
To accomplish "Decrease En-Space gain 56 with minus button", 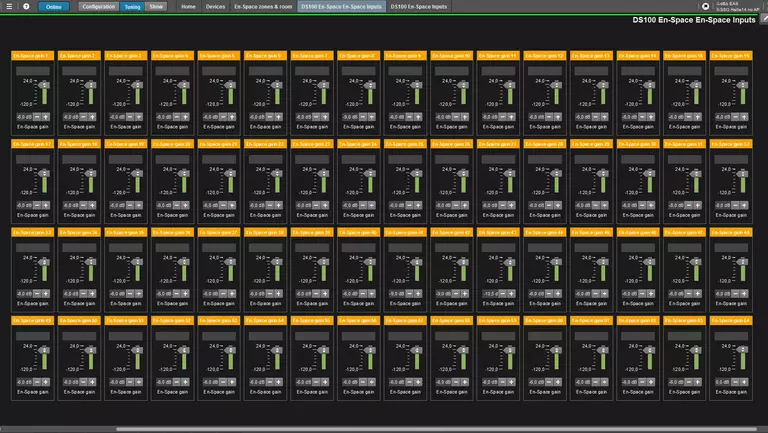I will [x=363, y=382].
